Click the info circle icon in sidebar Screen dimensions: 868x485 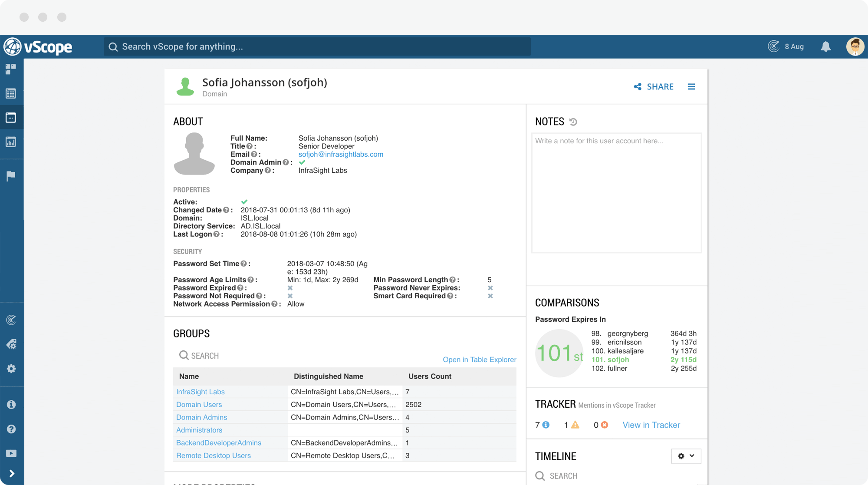click(11, 405)
